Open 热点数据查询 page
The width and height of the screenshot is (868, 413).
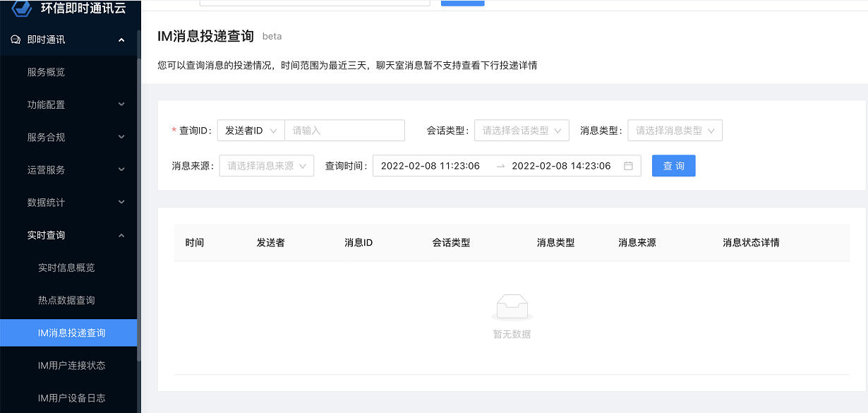[x=66, y=300]
